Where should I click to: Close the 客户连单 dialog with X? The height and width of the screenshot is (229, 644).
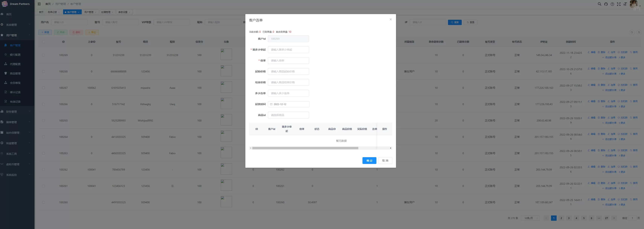(391, 20)
